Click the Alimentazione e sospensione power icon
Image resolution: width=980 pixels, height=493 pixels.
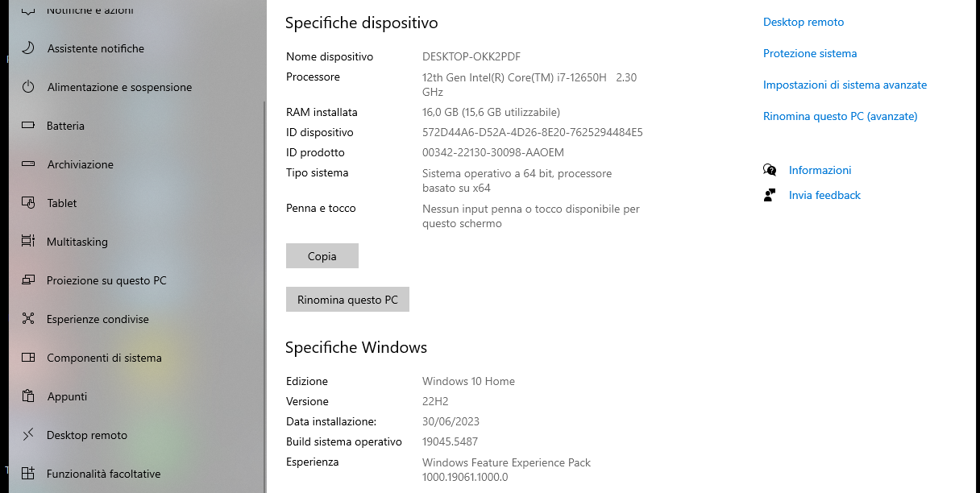[x=28, y=87]
